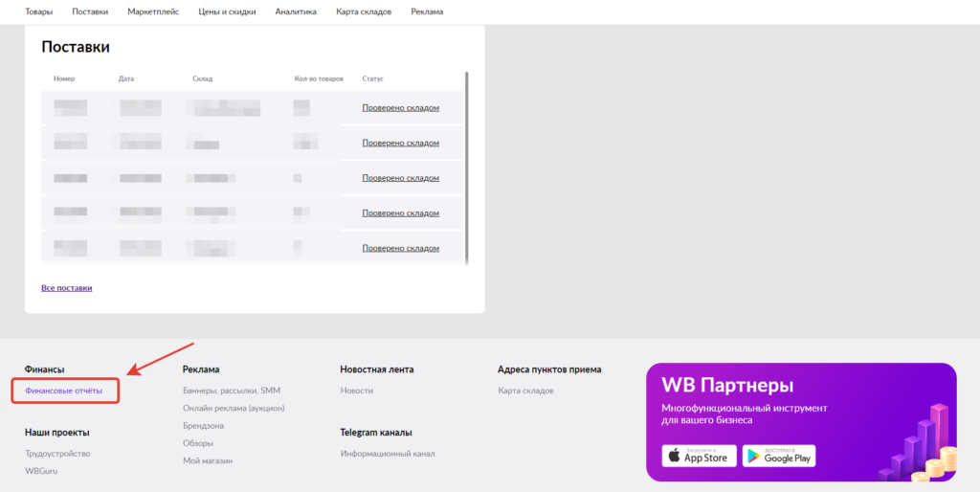Click the Статус column header
Image resolution: width=980 pixels, height=492 pixels.
pyautogui.click(x=372, y=78)
